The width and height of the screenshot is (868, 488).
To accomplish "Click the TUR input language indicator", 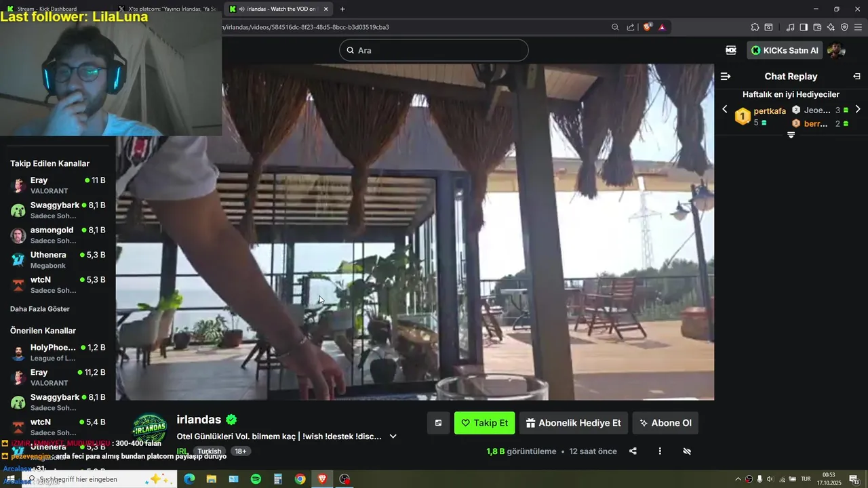I will [x=806, y=479].
